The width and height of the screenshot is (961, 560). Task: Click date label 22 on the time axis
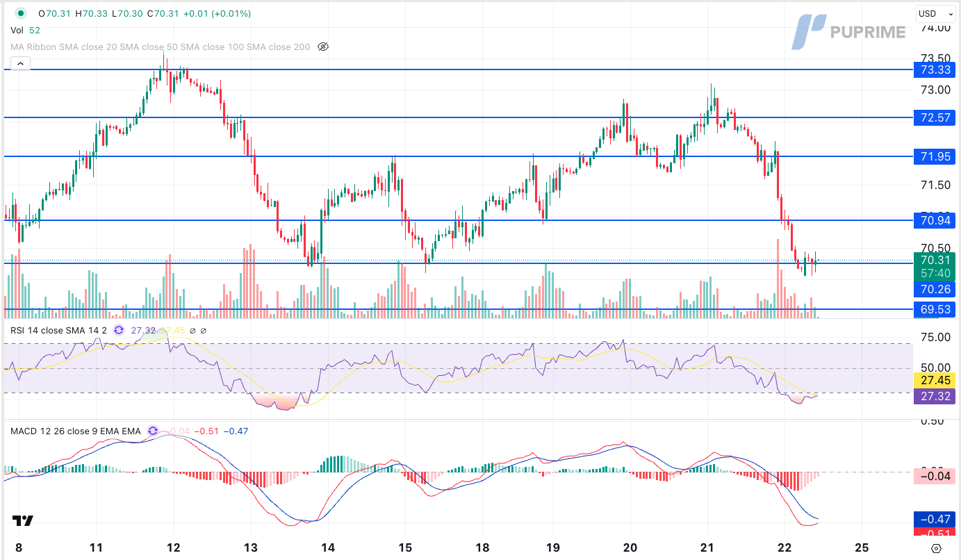tap(785, 547)
